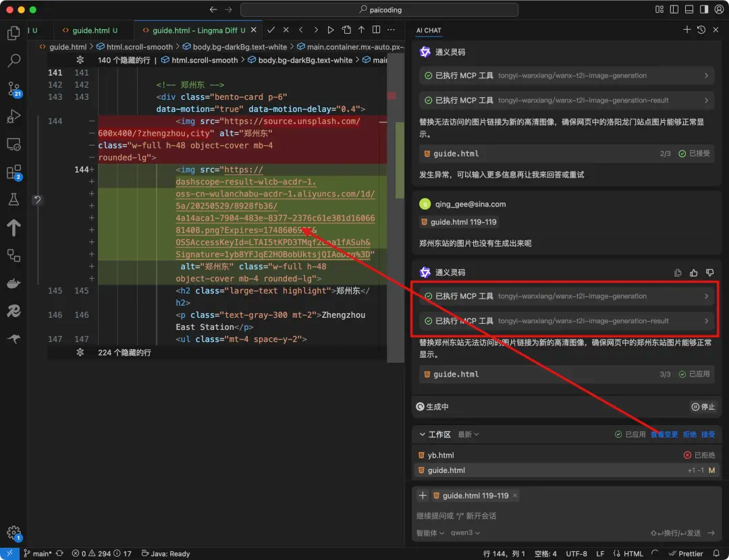Open the 最新 sort dropdown
The height and width of the screenshot is (560, 729).
pyautogui.click(x=468, y=435)
